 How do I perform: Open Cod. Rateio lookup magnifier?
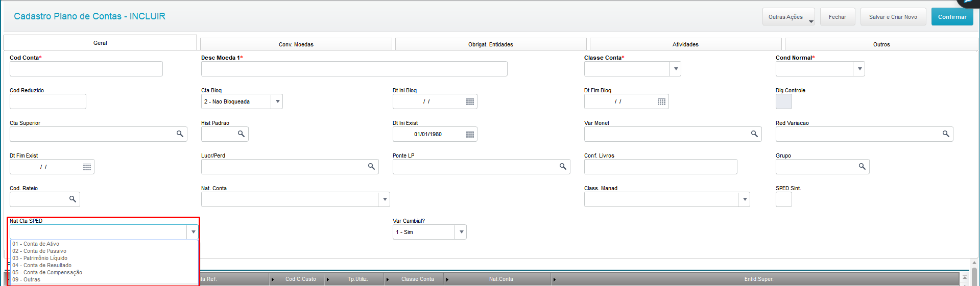coord(73,199)
